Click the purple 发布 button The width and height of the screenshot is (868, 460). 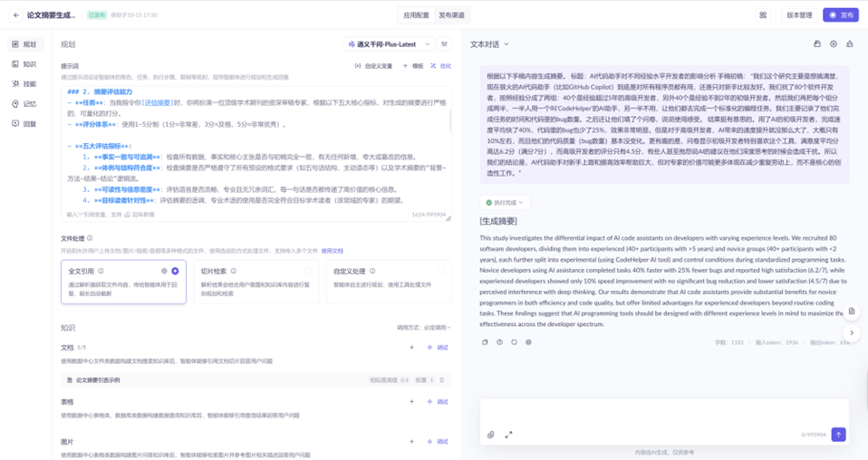840,15
